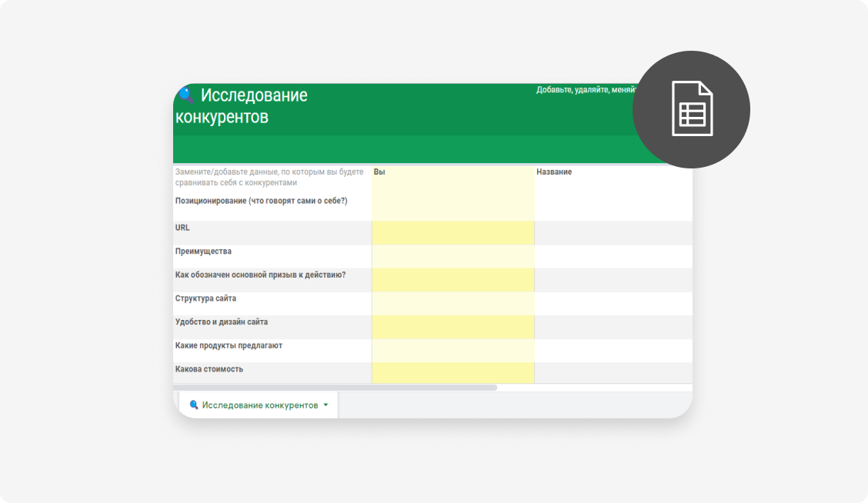Viewport: 868px width, 503px height.
Task: Select the row label Удобство и дизайн сайта
Action: [222, 321]
